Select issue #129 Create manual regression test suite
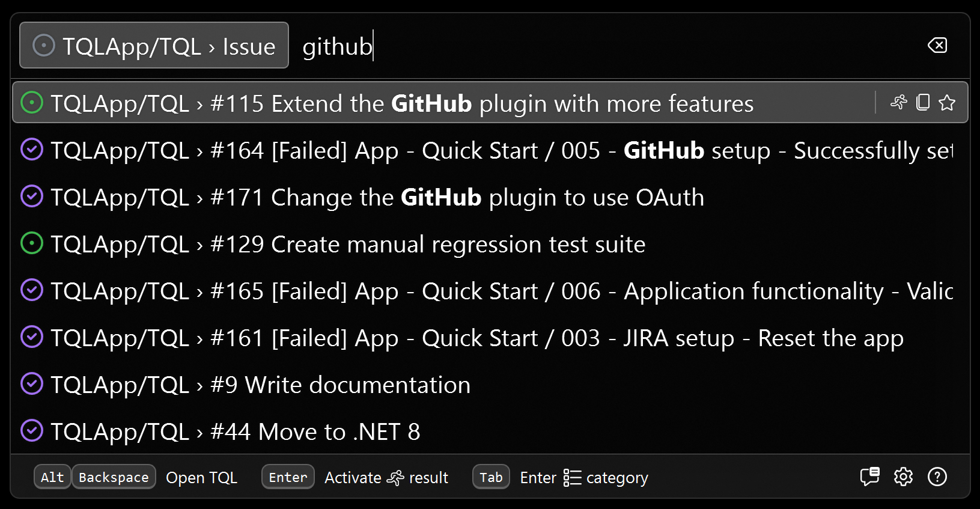The image size is (980, 509). click(x=347, y=243)
